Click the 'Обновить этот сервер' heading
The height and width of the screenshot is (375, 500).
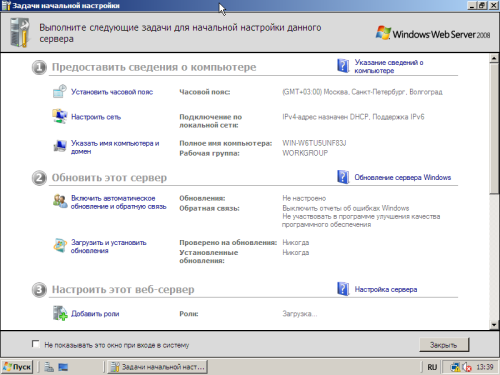click(x=109, y=178)
